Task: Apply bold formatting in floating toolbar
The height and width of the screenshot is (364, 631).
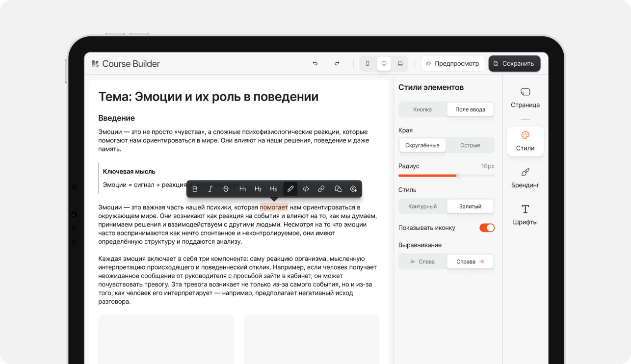Action: (195, 189)
